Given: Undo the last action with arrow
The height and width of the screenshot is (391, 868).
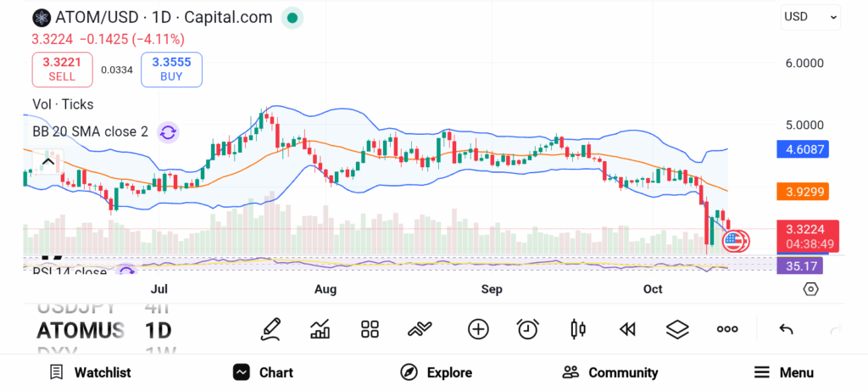Looking at the screenshot, I should coord(786,329).
